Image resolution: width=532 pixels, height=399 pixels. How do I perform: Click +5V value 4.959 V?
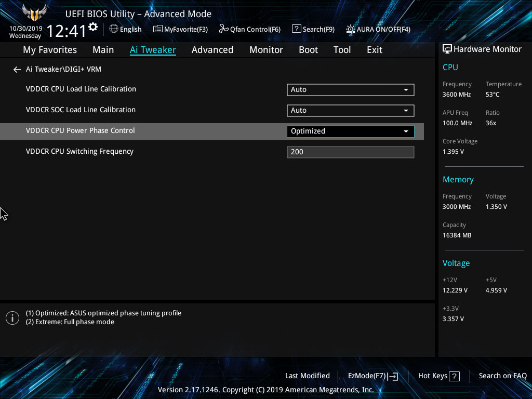click(x=496, y=290)
